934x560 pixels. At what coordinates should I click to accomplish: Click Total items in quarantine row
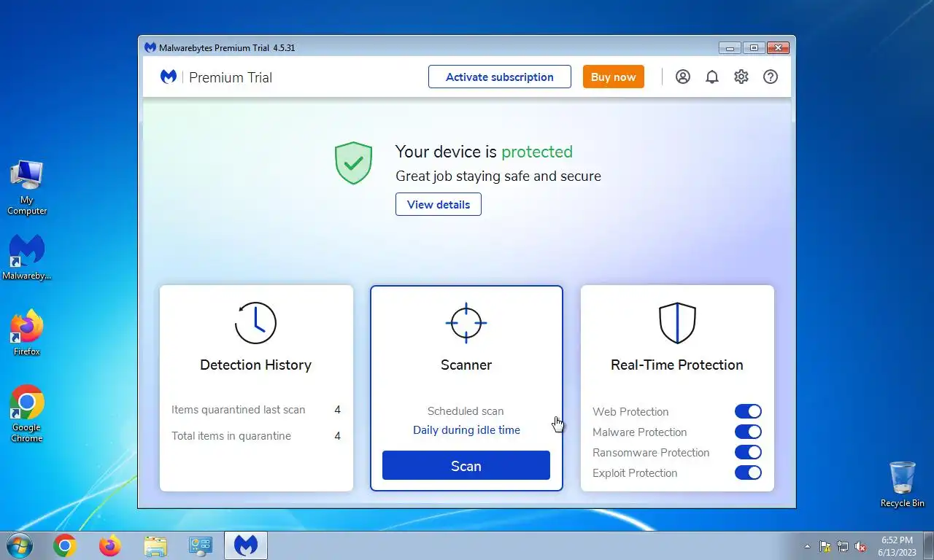tap(256, 436)
